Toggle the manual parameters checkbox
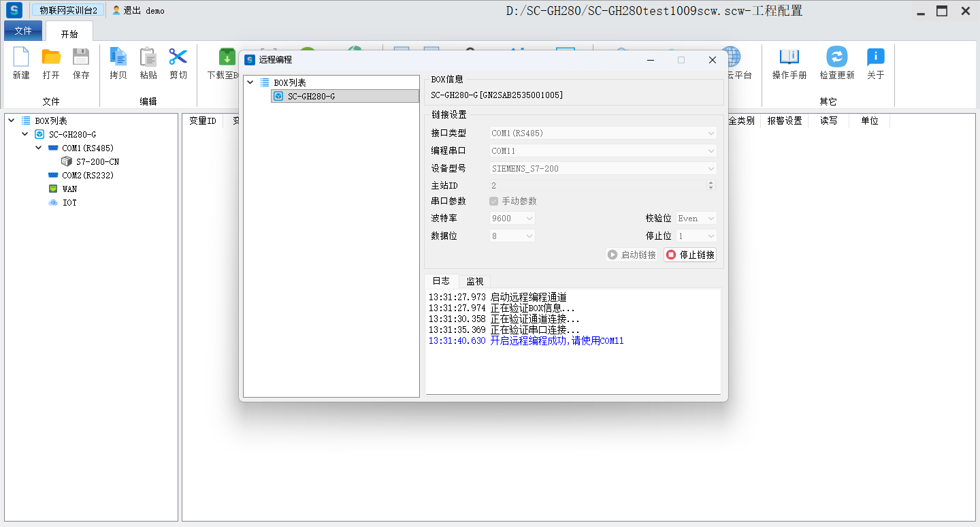Viewport: 980px width, 527px height. 494,201
